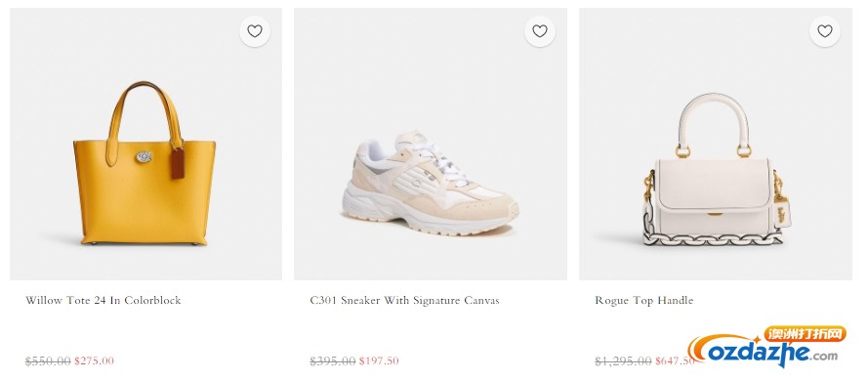Open the Willow Tote 24 In Colorblock title link
The width and height of the screenshot is (868, 380).
point(103,300)
